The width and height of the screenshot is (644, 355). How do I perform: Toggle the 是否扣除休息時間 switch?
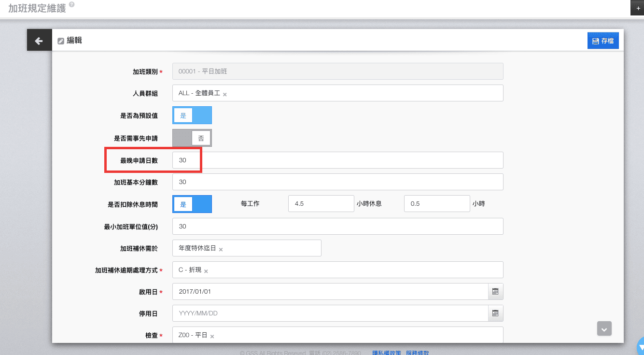192,204
